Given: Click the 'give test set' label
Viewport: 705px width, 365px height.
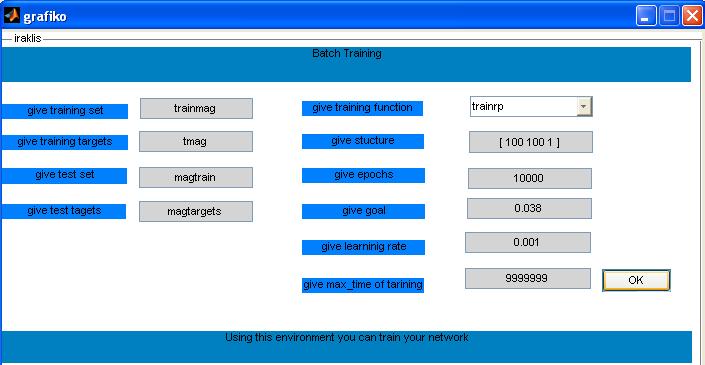Looking at the screenshot, I should (x=64, y=175).
